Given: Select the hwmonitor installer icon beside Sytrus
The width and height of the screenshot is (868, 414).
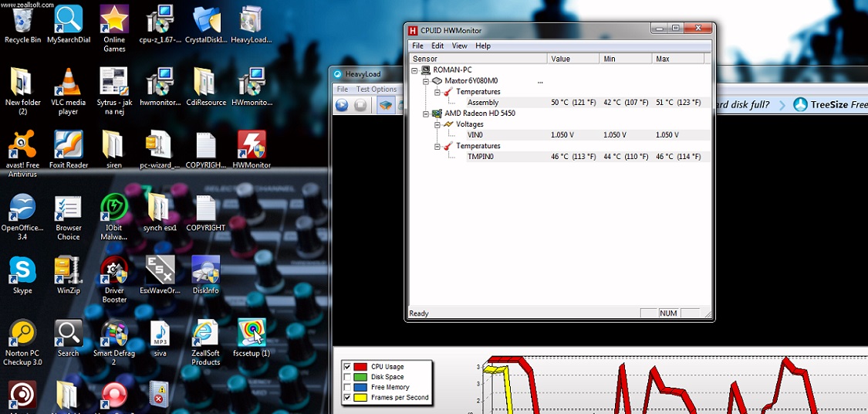Looking at the screenshot, I should (160, 87).
